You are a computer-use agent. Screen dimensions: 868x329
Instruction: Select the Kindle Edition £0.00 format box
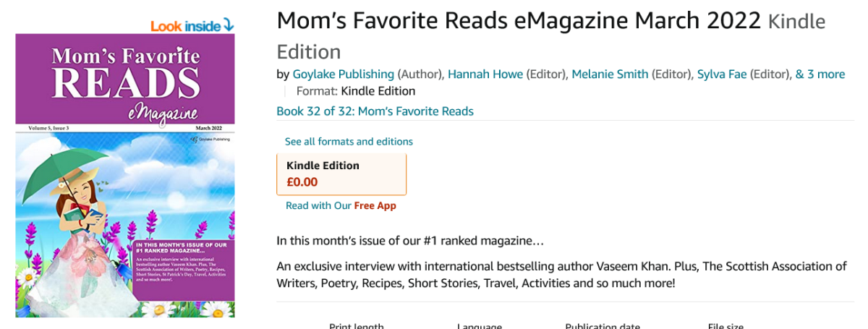pyautogui.click(x=341, y=174)
